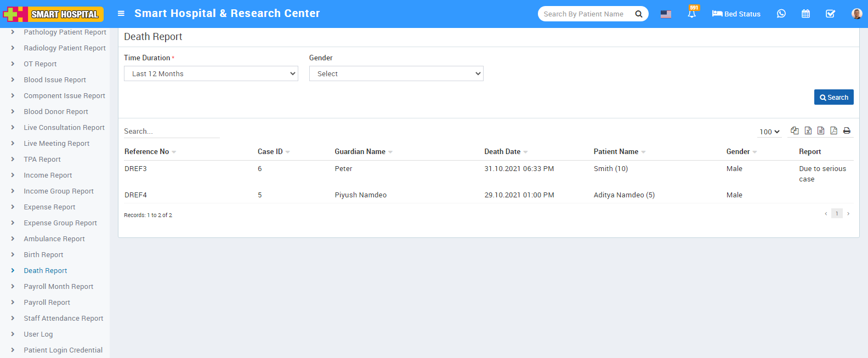This screenshot has width=868, height=358.
Task: Change the 100 records-per-page dropdown
Action: 769,132
